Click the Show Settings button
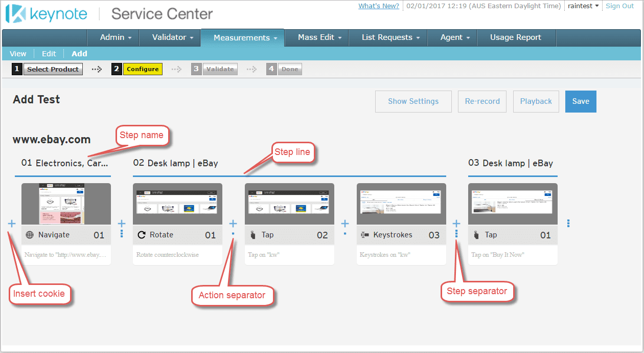The height and width of the screenshot is (353, 644). tap(413, 101)
